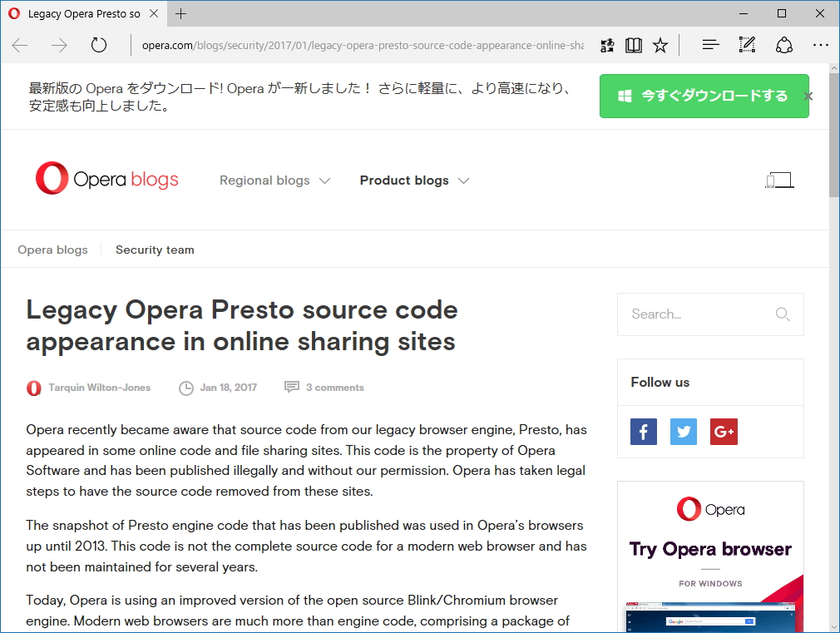Select the Make a Web Note icon

click(x=746, y=45)
